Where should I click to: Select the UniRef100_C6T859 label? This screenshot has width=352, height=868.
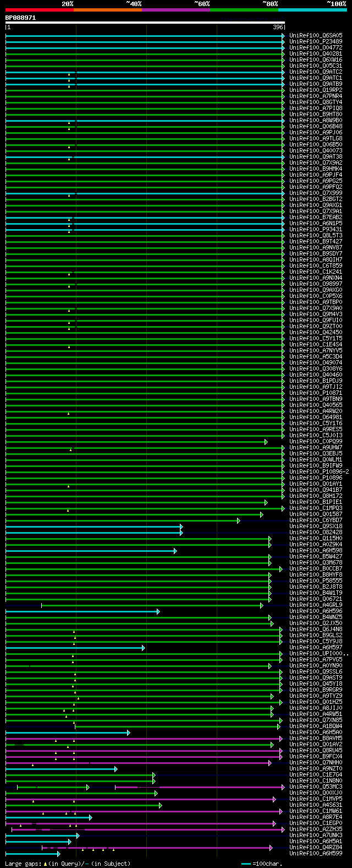(316, 266)
